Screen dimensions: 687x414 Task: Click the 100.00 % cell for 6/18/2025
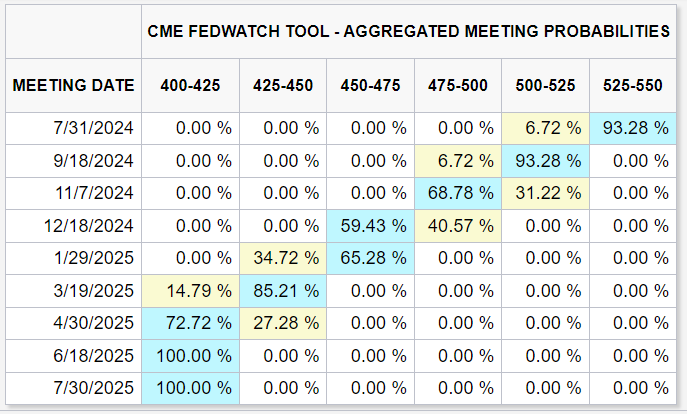[191, 356]
